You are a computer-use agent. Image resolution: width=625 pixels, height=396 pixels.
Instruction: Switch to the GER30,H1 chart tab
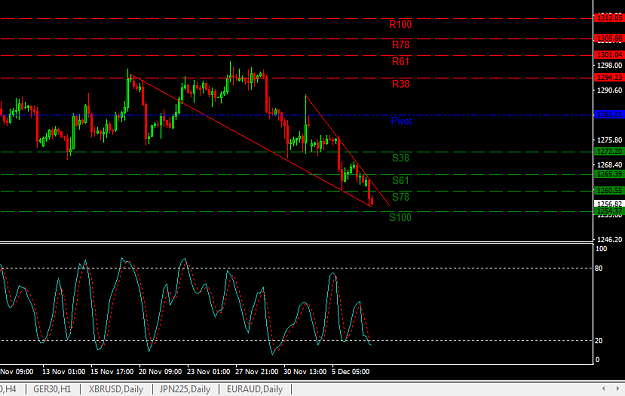coord(52,389)
